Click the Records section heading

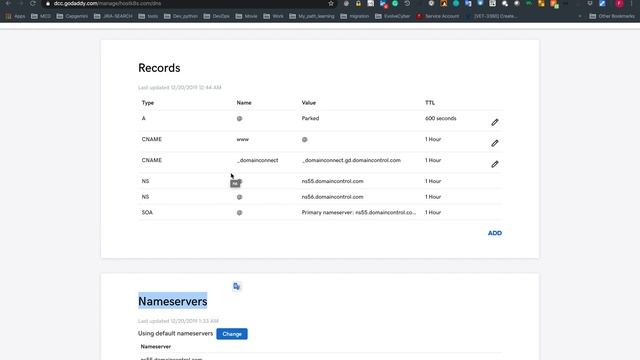point(159,68)
